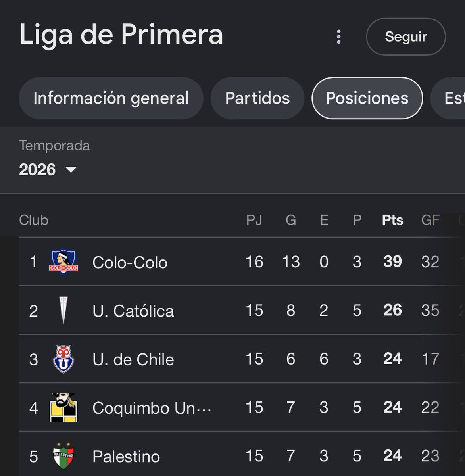This screenshot has width=465, height=476.
Task: Open the Temporada 2026 season dropdown
Action: click(48, 169)
